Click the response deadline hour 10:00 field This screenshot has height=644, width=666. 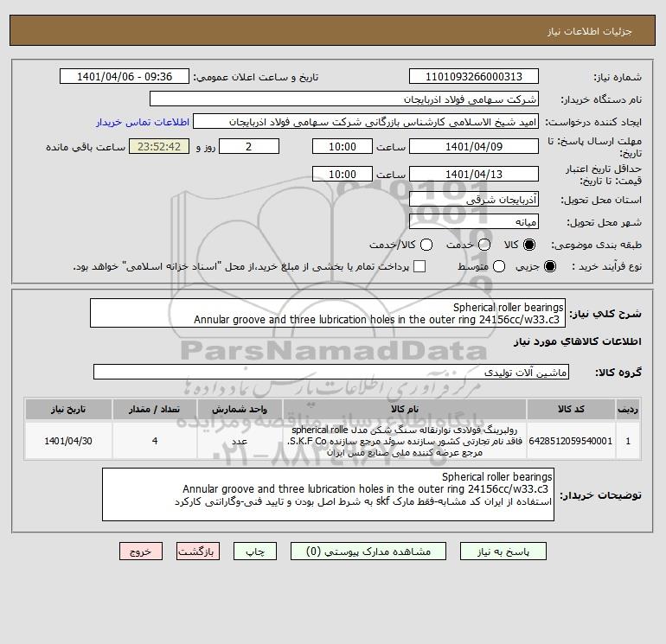[343, 146]
